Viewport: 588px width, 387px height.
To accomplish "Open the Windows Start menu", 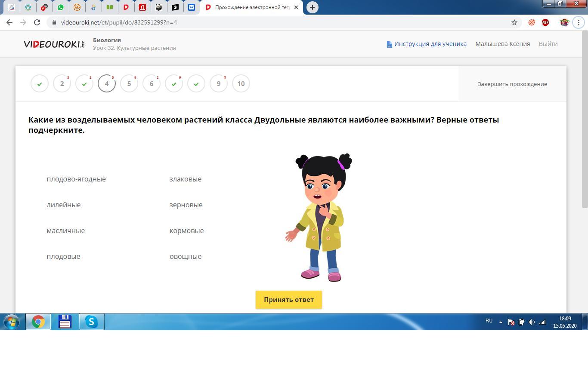I will (12, 322).
